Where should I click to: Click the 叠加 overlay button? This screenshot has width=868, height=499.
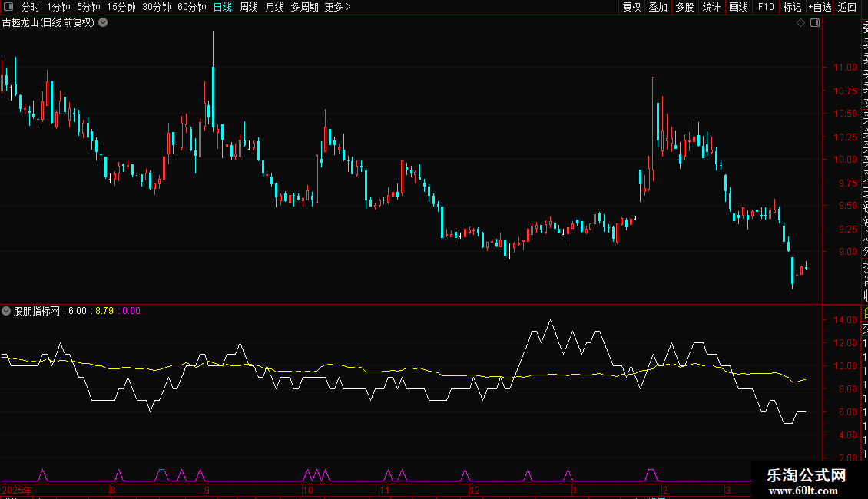coord(658,7)
